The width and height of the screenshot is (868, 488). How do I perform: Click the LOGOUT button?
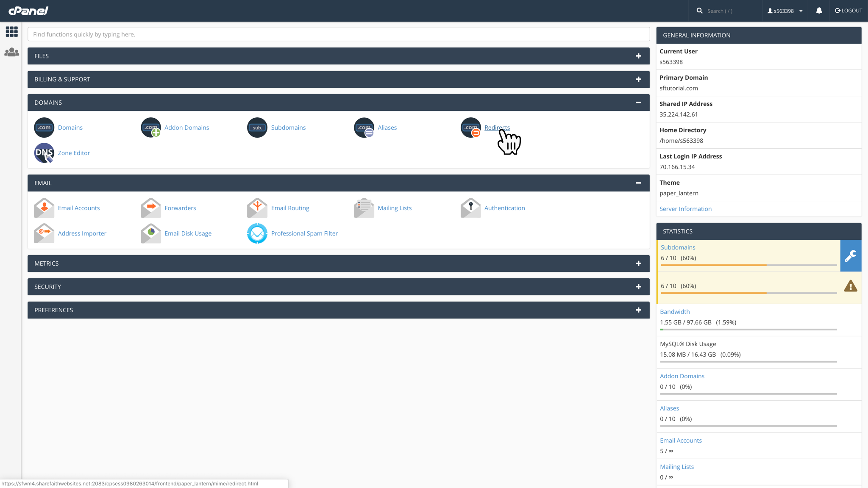click(849, 11)
